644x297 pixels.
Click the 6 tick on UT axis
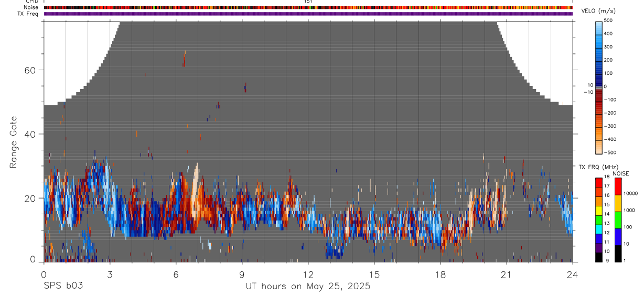tap(176, 274)
